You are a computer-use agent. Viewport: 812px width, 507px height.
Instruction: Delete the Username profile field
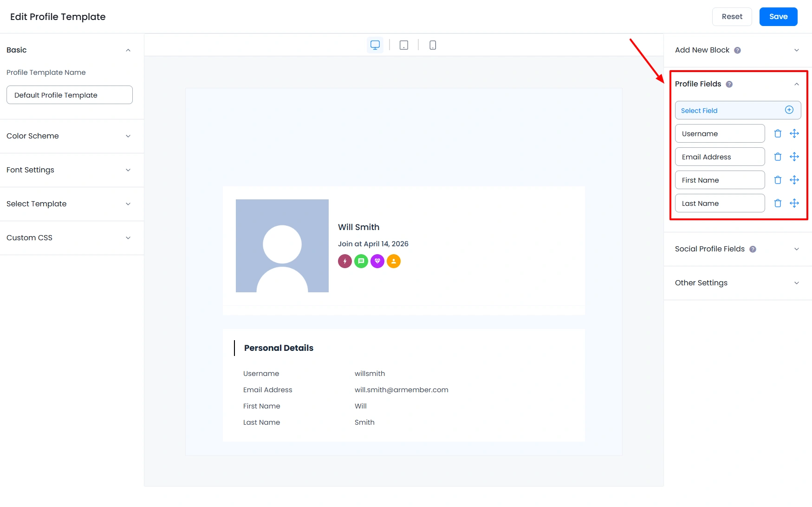(778, 134)
